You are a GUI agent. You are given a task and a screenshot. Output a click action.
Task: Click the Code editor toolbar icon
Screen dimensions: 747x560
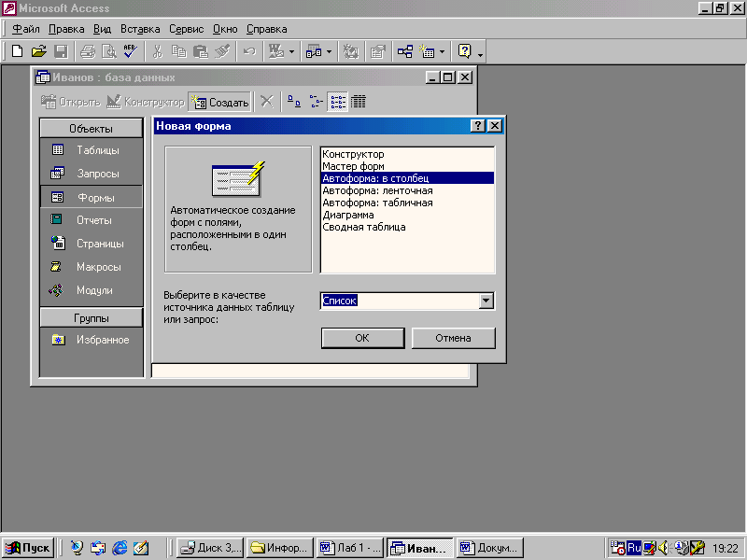tap(351, 51)
